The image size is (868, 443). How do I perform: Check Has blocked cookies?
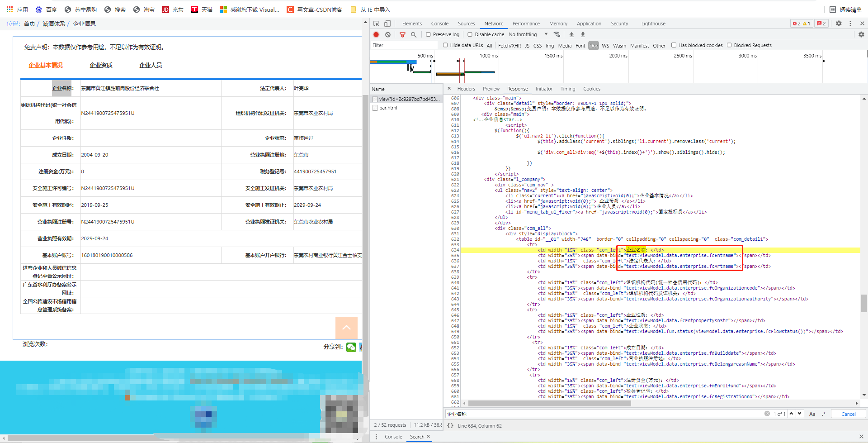point(674,45)
